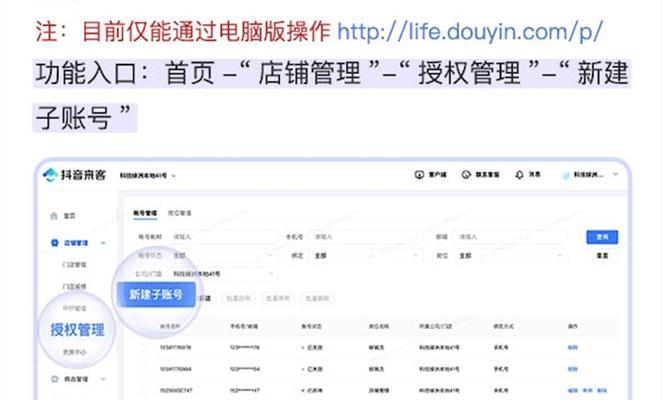
Task: Open the 岗位 filter dropdown
Action: 510,256
